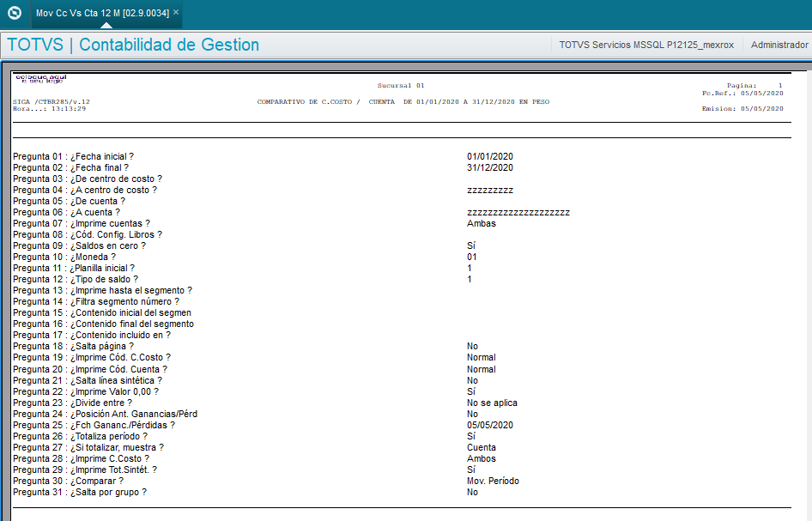Click Ambos value for Imprime C.Costo
The height and width of the screenshot is (521, 812).
tap(481, 459)
